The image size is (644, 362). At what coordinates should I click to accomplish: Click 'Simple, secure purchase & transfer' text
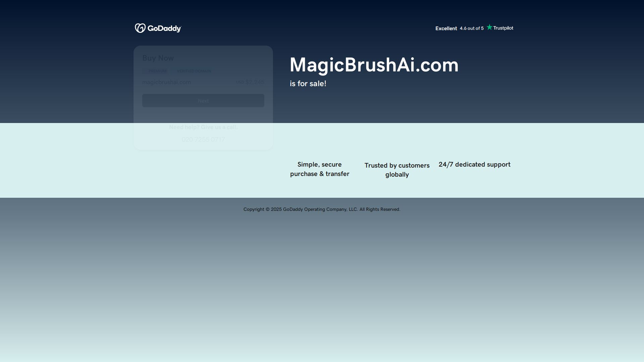[320, 169]
